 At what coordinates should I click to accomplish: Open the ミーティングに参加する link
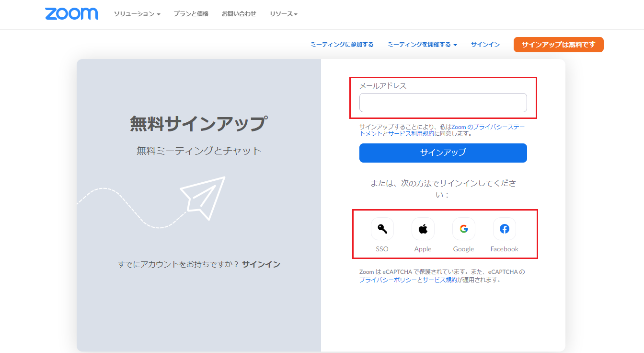pyautogui.click(x=342, y=44)
